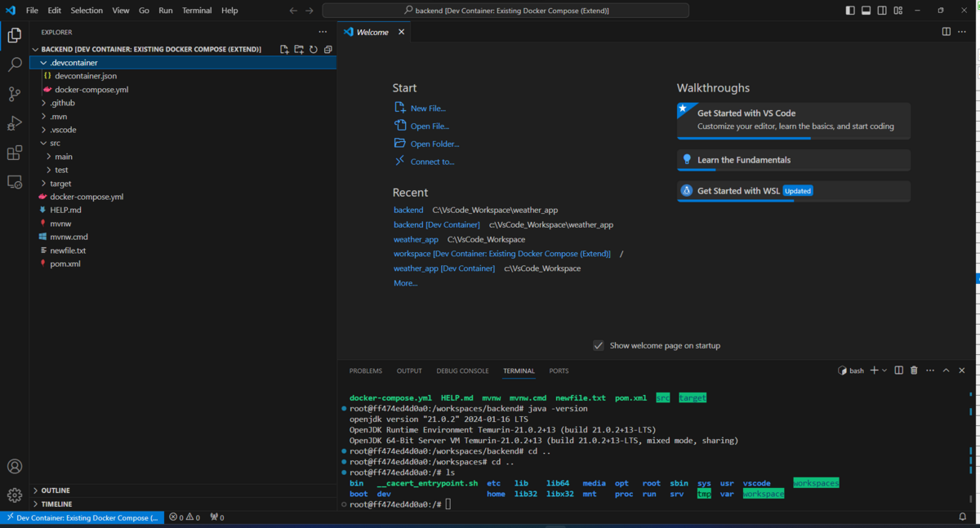The height and width of the screenshot is (528, 980).
Task: Open the Run and Debug view icon
Action: click(x=15, y=123)
